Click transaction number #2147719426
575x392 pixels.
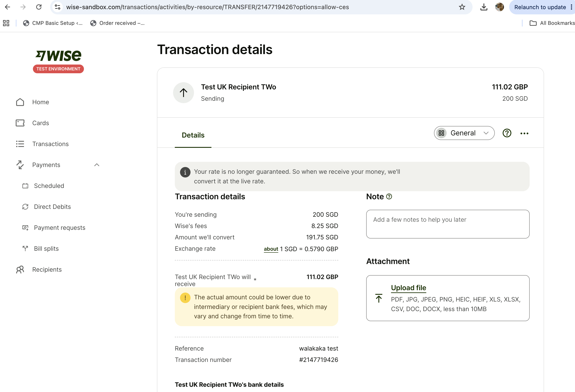(318, 360)
